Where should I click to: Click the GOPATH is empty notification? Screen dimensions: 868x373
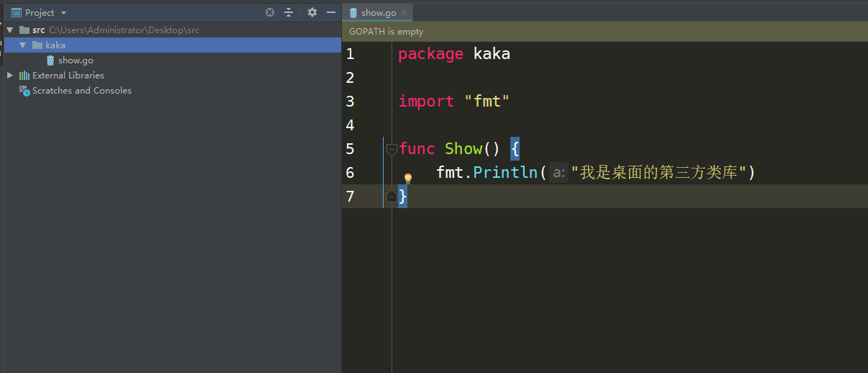pyautogui.click(x=386, y=32)
